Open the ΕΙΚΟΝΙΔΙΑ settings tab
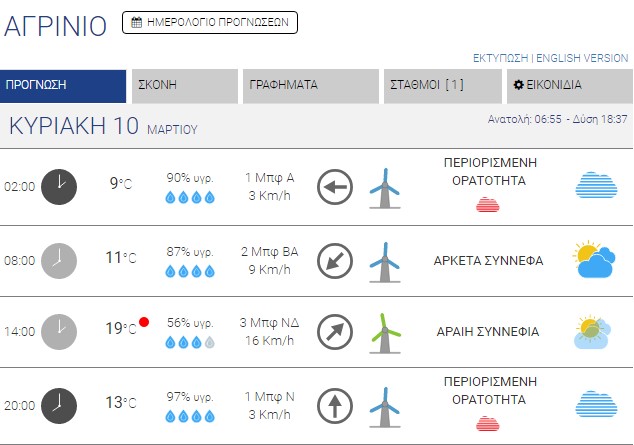This screenshot has height=445, width=634. [x=568, y=86]
